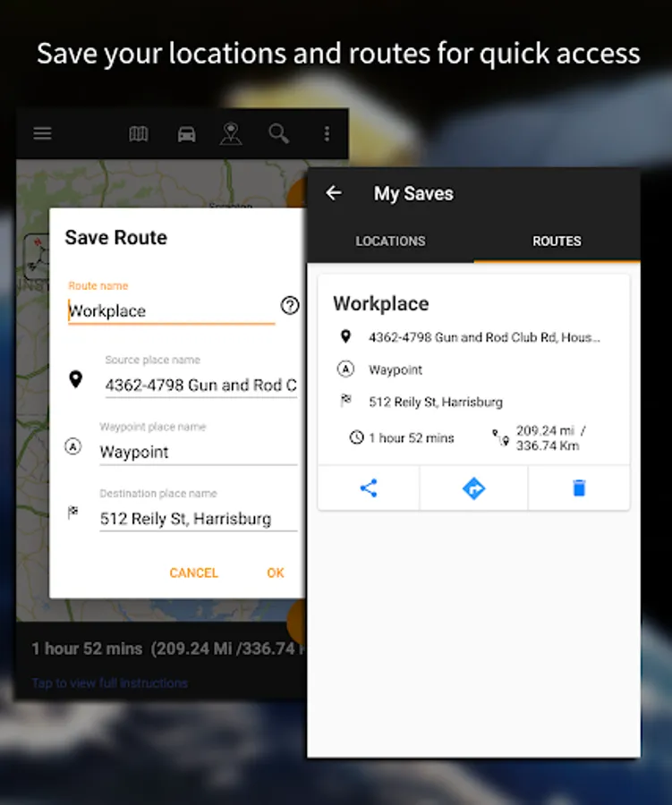The width and height of the screenshot is (672, 805).
Task: Select the car driving mode icon
Action: point(186,134)
